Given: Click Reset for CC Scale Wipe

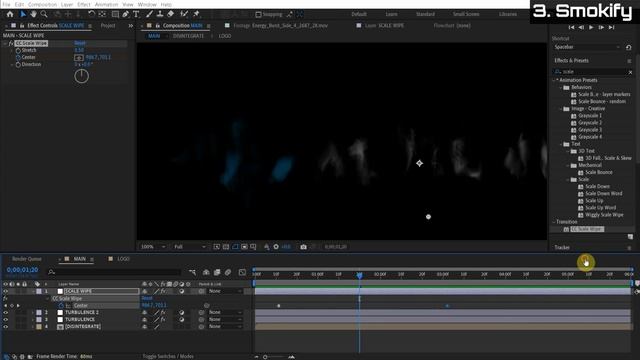Looking at the screenshot, I should (x=80, y=43).
